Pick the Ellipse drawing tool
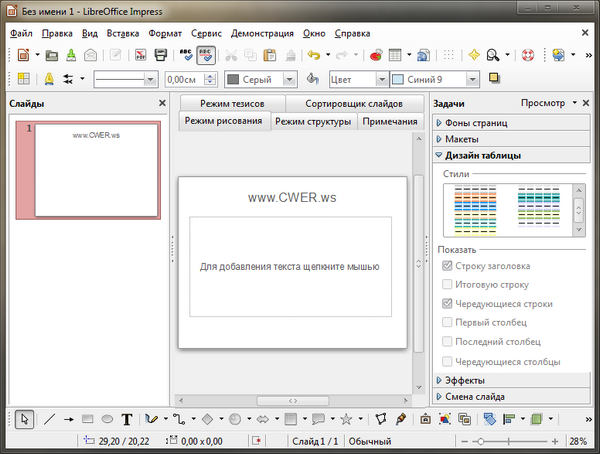Viewport: 600px width, 454px height. click(x=107, y=420)
